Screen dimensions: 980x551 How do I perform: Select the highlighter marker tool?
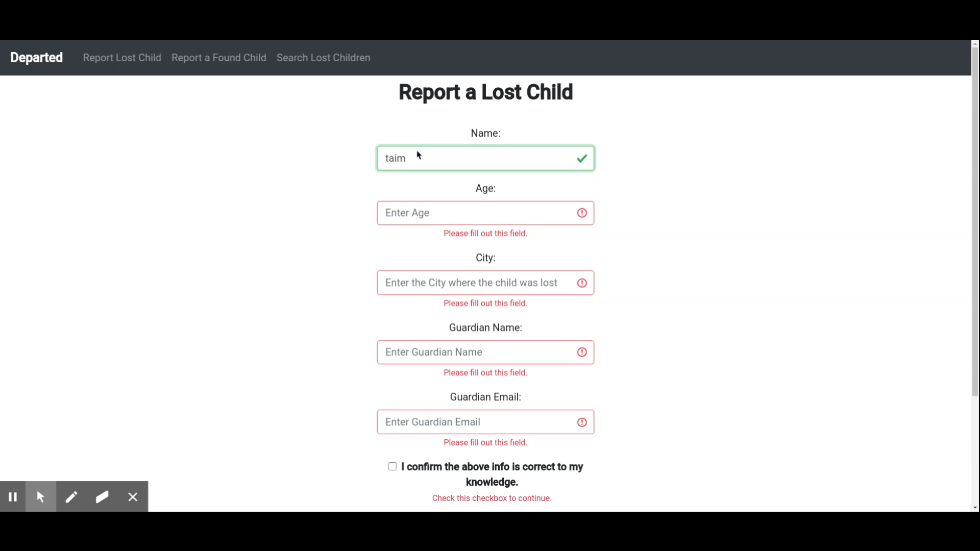pos(102,496)
